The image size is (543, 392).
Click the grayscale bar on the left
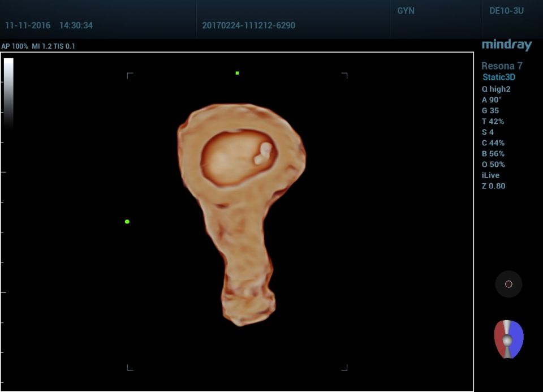(x=8, y=93)
